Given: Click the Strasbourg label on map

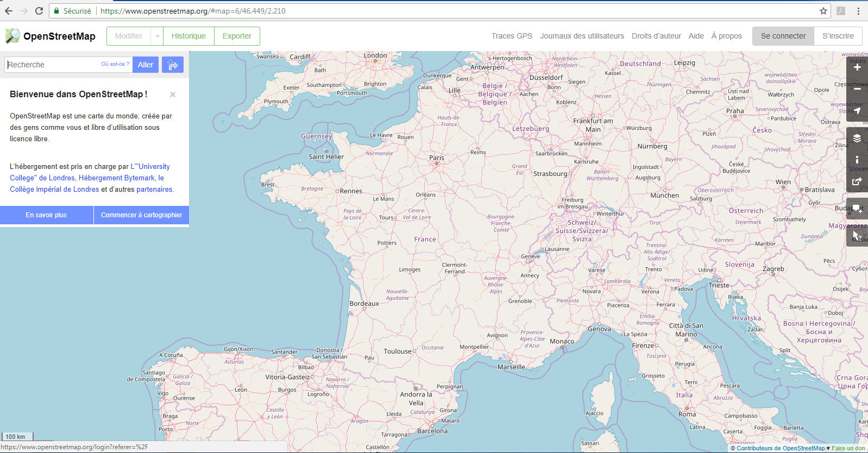Looking at the screenshot, I should [550, 174].
